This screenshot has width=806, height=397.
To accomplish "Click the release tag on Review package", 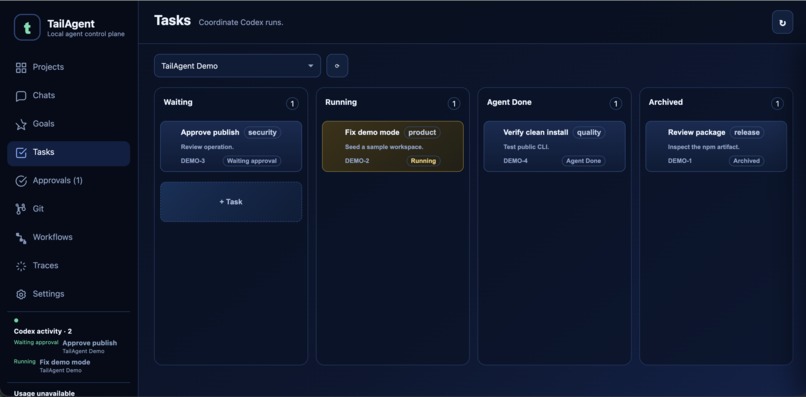I will point(746,132).
